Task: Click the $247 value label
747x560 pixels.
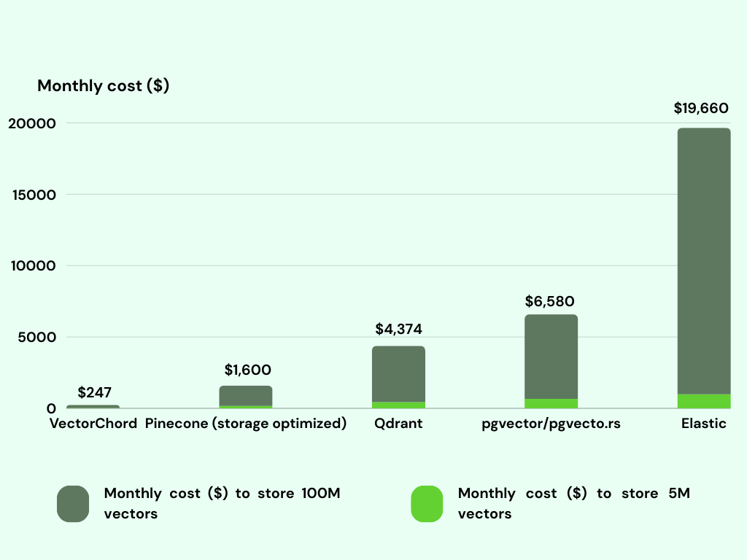Action: [x=94, y=393]
